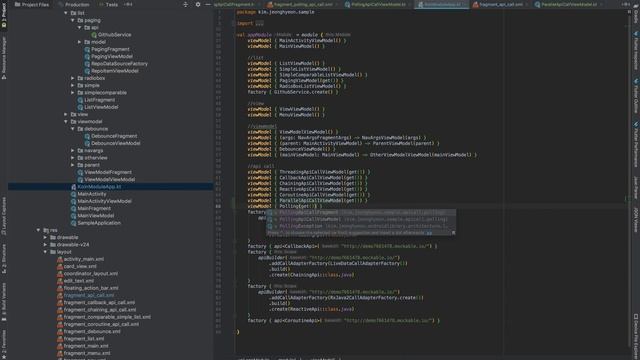Open the Device File Explorer side panel

[636, 337]
